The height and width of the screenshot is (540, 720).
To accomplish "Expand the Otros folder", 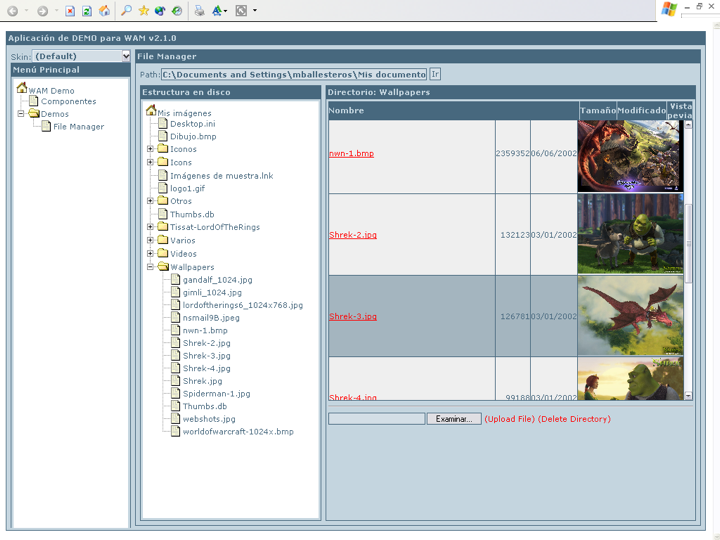I will (150, 201).
